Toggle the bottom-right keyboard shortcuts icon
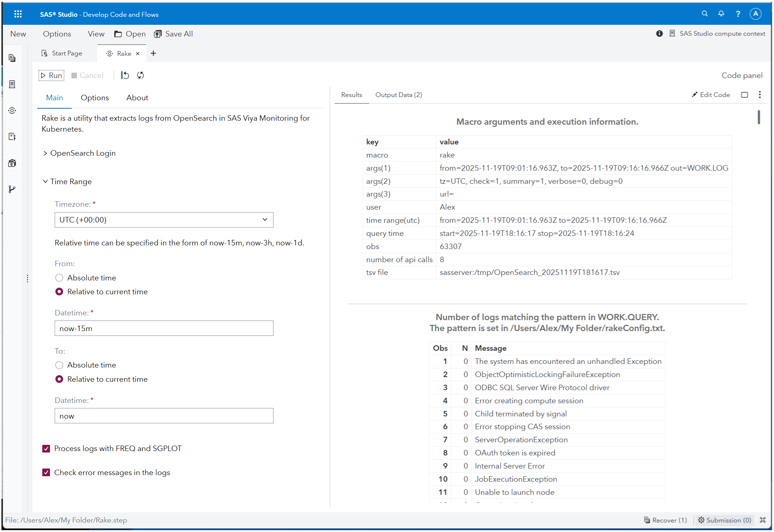The width and height of the screenshot is (774, 532). 763,520
